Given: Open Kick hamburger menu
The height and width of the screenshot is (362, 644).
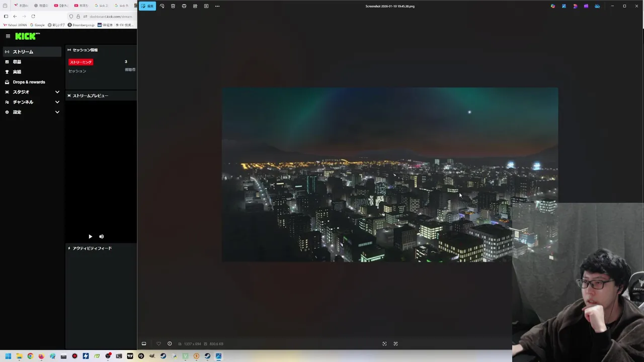Looking at the screenshot, I should (x=8, y=36).
